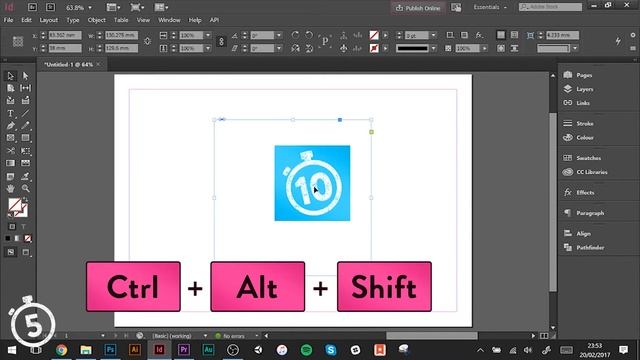640x360 pixels.
Task: Open Google Chrome from the taskbar
Action: pos(61,350)
